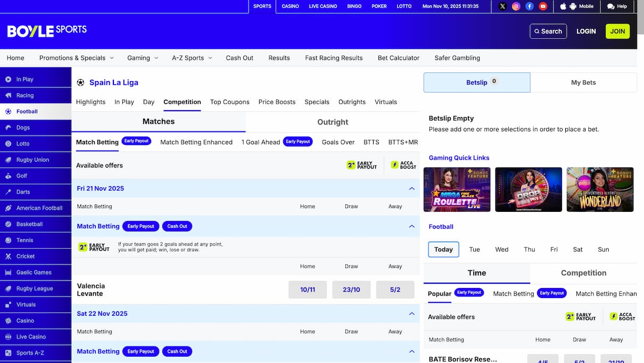Select Sun in Football day picker
Image resolution: width=644 pixels, height=363 pixels.
(604, 250)
